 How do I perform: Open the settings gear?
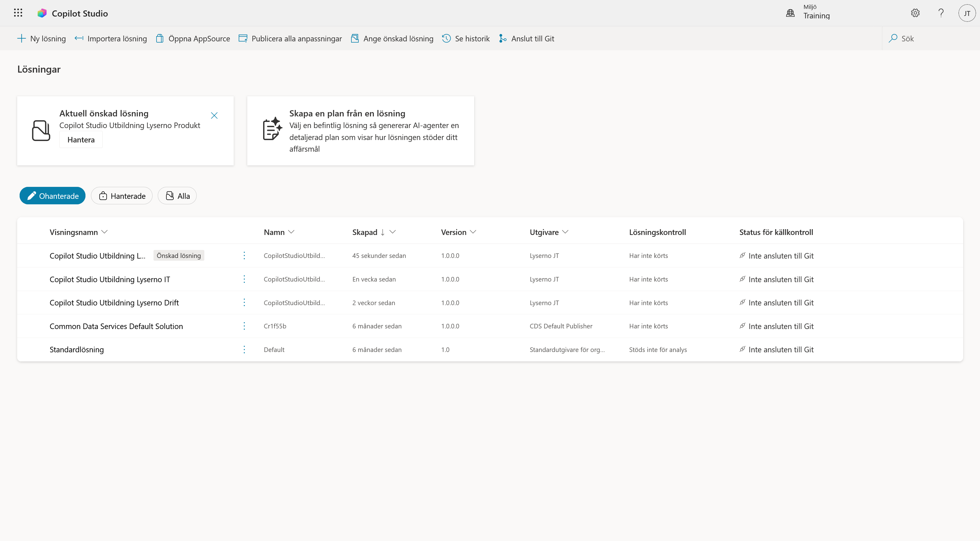click(x=915, y=13)
